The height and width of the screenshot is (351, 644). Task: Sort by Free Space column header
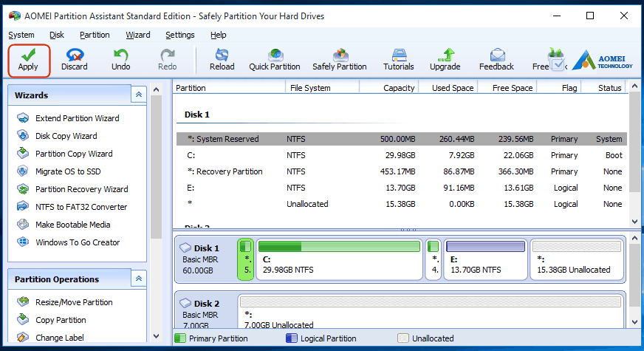[x=507, y=87]
